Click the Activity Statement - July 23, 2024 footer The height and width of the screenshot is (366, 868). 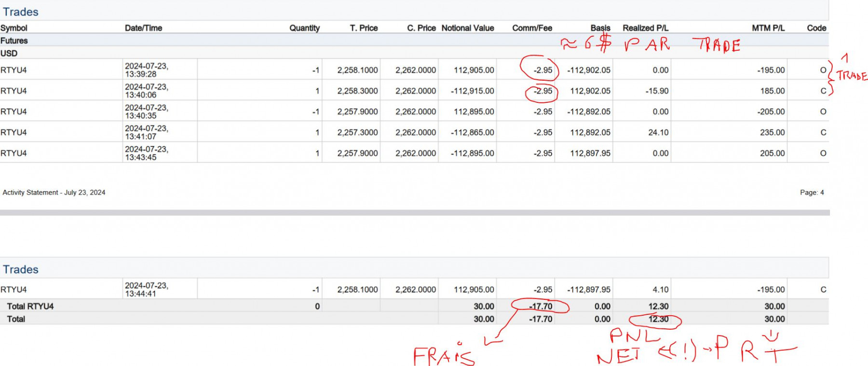pos(54,192)
